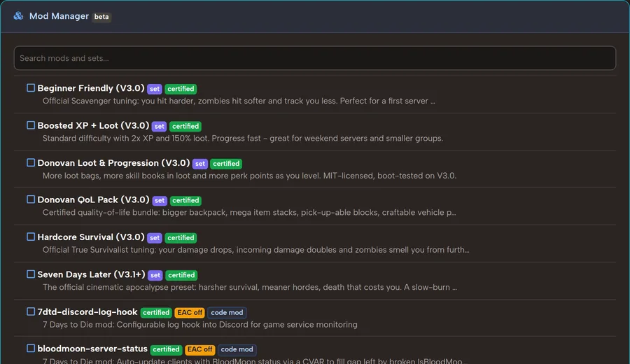This screenshot has height=364, width=630.
Task: Click certified badge on 7dtd-discord-log-hook
Action: (x=156, y=313)
